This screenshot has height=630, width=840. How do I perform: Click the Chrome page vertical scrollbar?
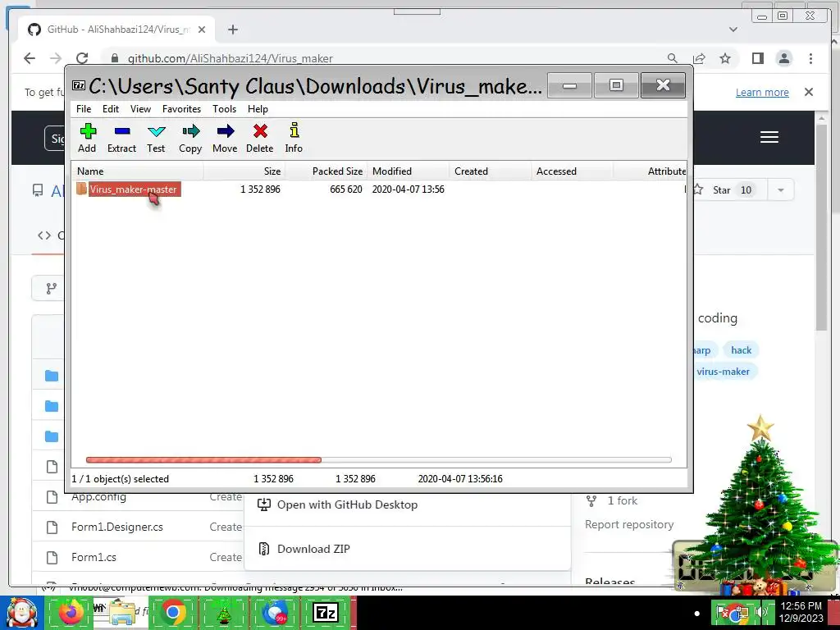point(821,228)
